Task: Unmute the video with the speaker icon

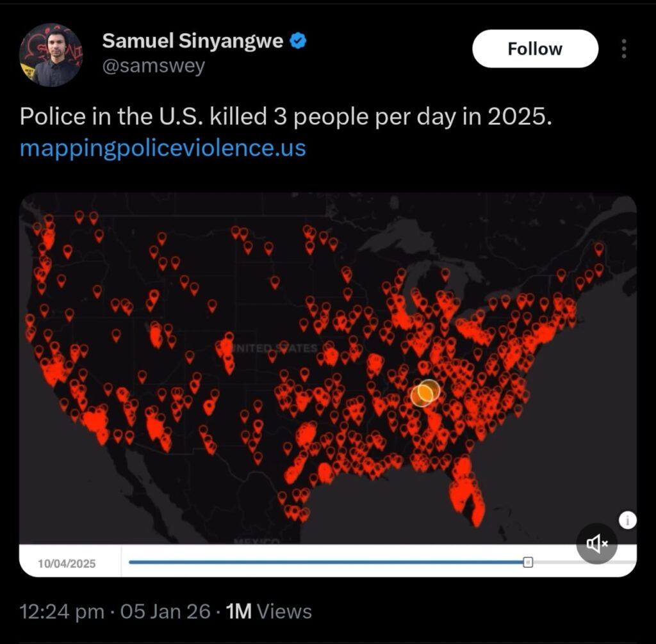Action: pyautogui.click(x=596, y=543)
